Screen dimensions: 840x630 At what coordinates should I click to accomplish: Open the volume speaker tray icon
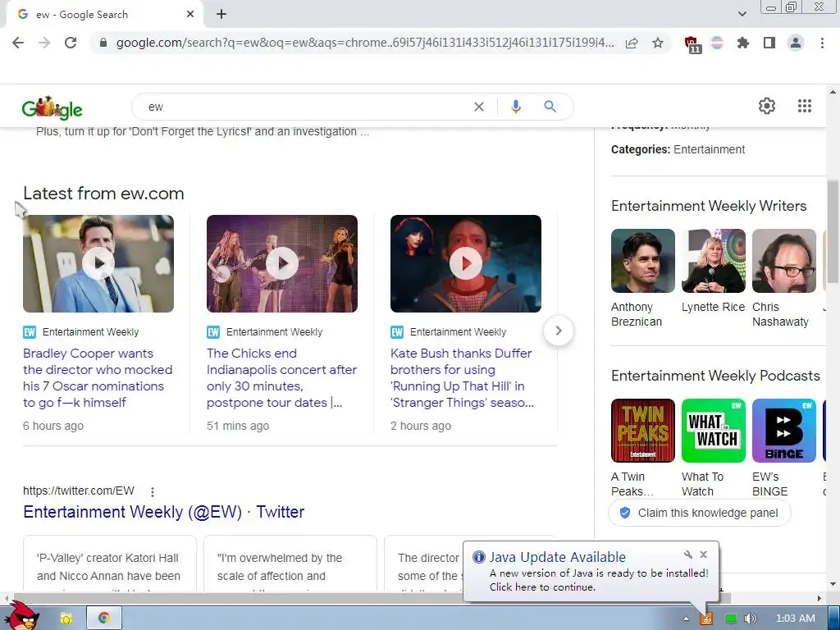click(x=750, y=619)
